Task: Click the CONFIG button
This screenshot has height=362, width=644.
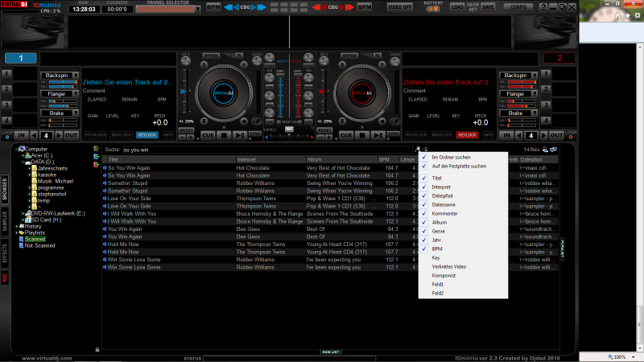Action: tap(518, 7)
